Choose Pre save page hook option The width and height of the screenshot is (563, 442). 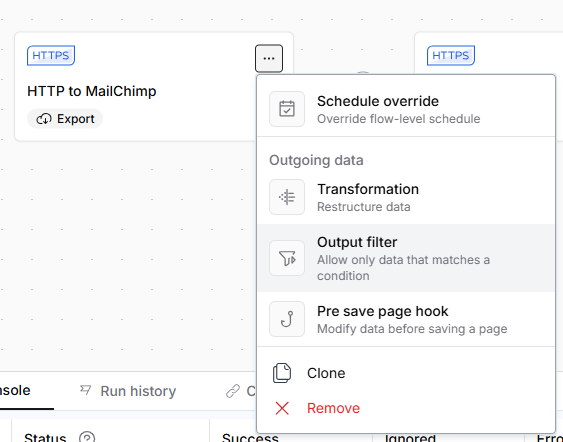(x=406, y=319)
